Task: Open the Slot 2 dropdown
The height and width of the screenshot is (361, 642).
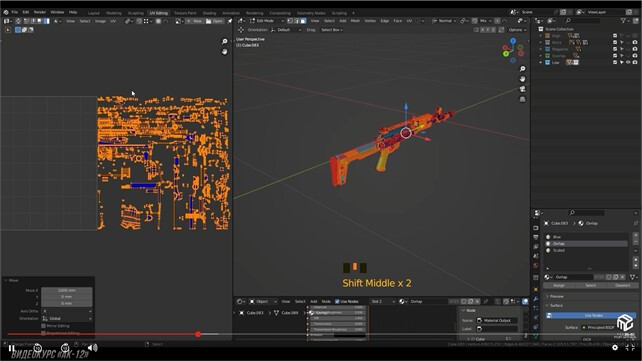Action: [383, 302]
